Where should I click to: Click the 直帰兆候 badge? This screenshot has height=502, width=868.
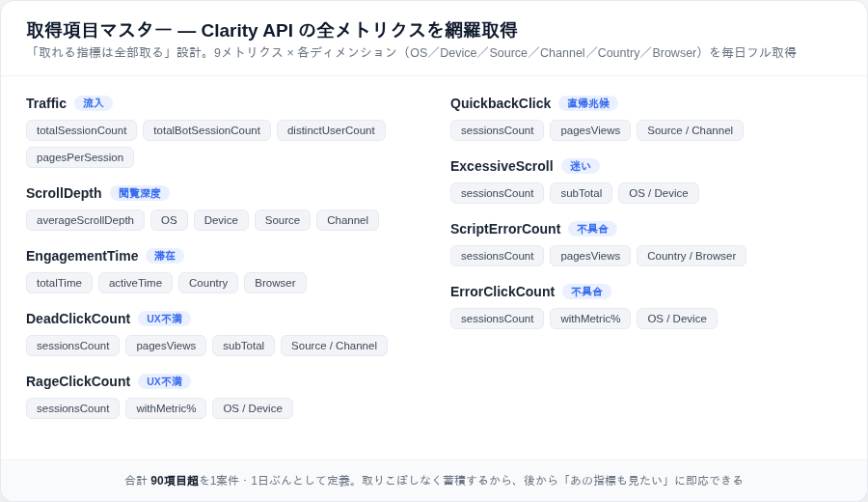pos(588,103)
